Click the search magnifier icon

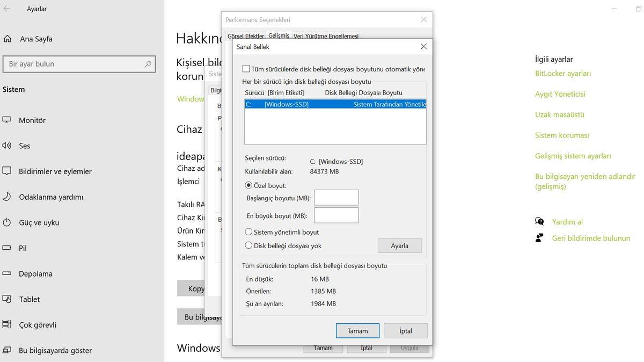click(x=148, y=64)
